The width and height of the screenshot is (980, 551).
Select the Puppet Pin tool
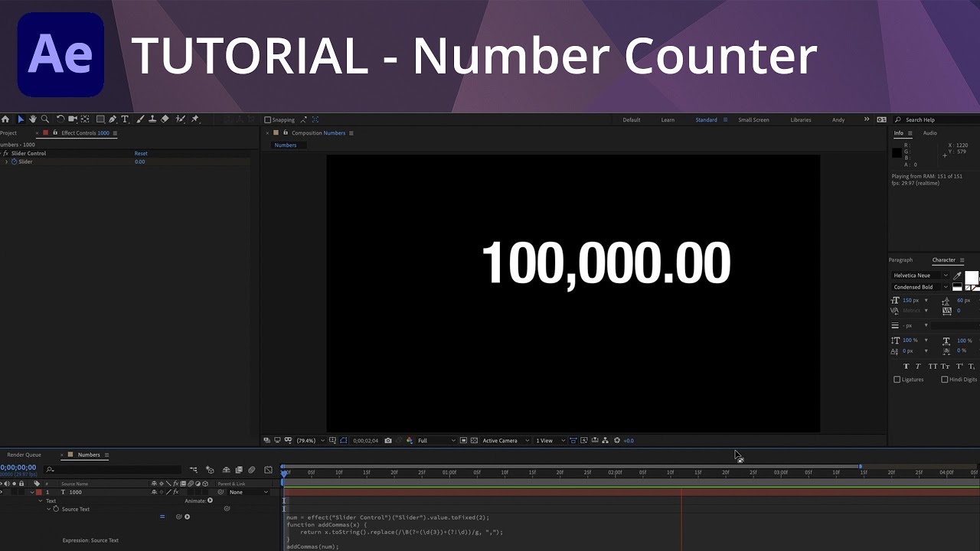click(195, 119)
